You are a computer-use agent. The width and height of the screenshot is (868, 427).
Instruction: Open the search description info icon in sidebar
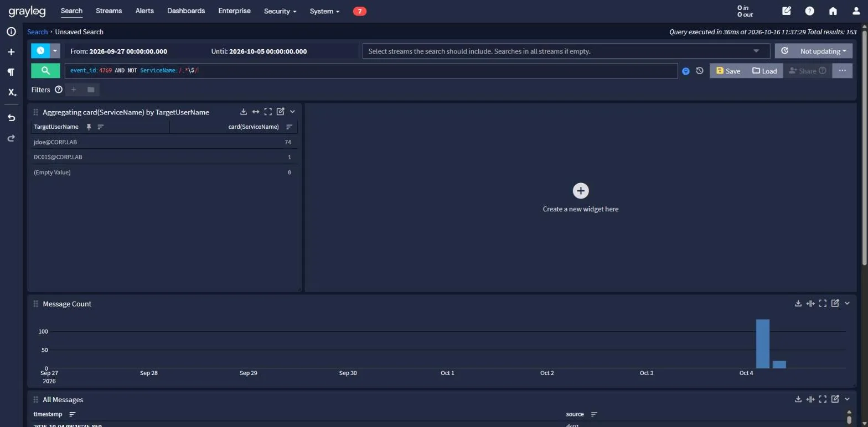[11, 32]
